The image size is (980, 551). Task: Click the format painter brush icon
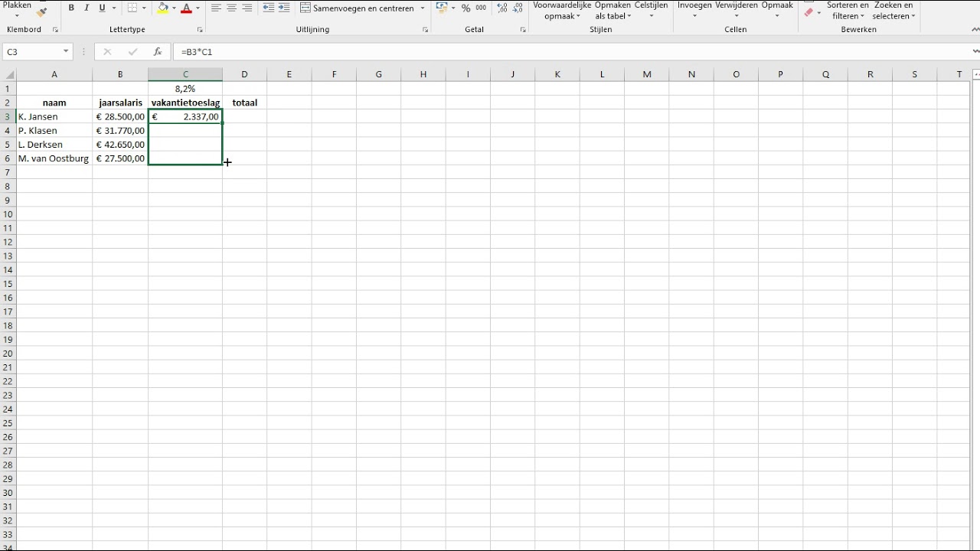(41, 12)
